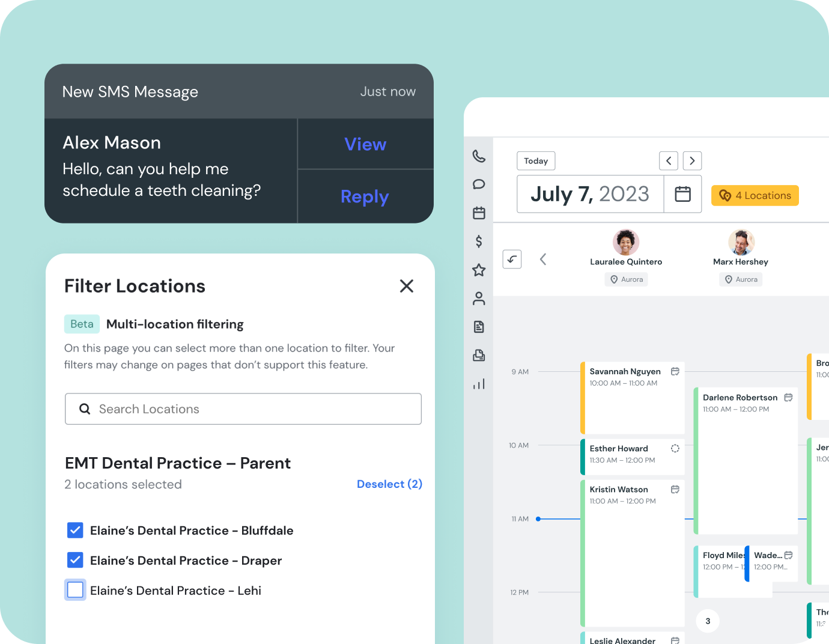This screenshot has width=829, height=644.
Task: Show previous providers with left chevron
Action: click(x=543, y=260)
